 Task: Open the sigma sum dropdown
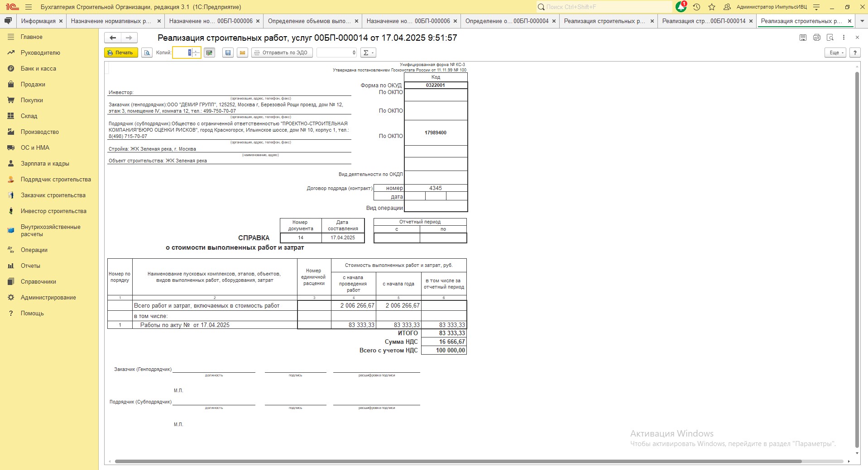(368, 52)
